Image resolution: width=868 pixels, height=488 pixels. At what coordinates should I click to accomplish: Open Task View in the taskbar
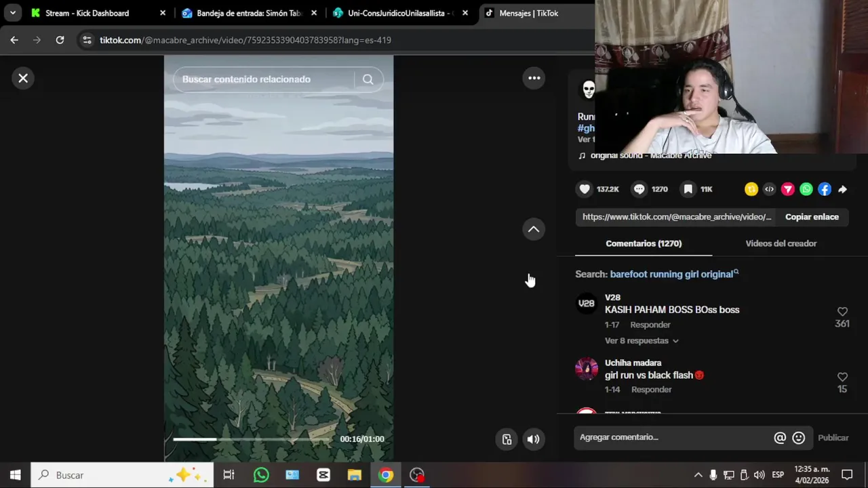229,475
